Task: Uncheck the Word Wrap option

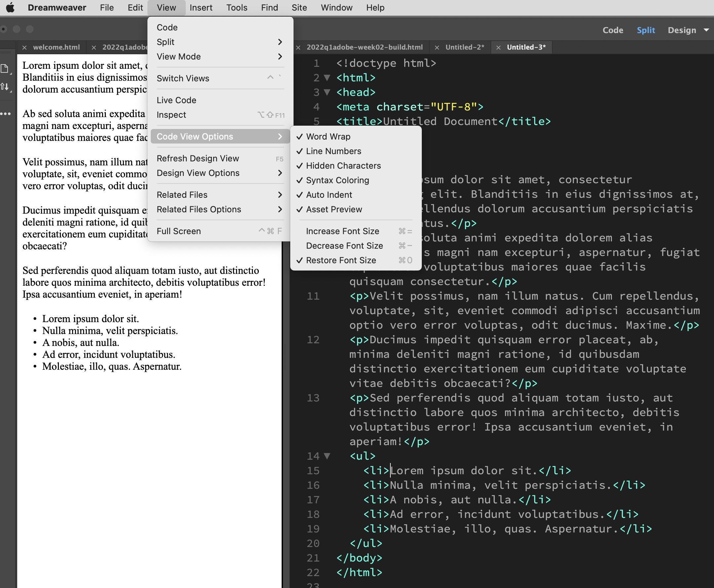Action: point(328,137)
